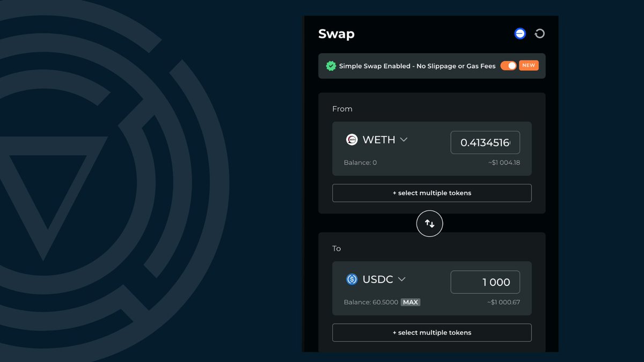
Task: Click the ~$1 000.67 value text
Action: click(504, 302)
